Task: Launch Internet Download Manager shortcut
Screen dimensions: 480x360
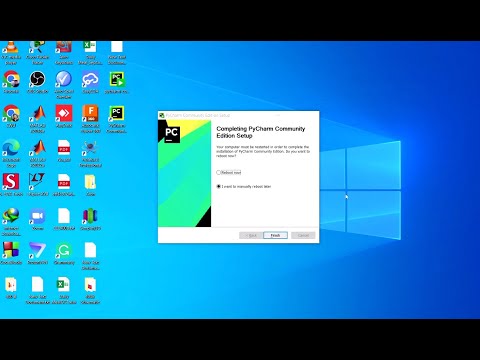Action: coord(11,221)
